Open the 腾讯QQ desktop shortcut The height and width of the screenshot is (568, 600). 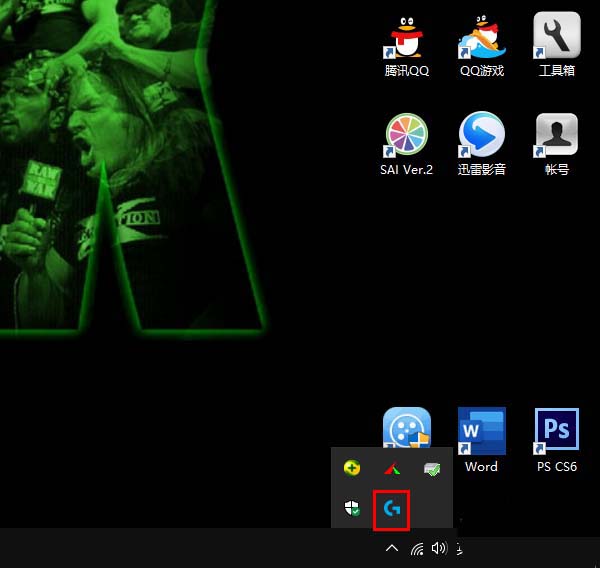pyautogui.click(x=406, y=38)
